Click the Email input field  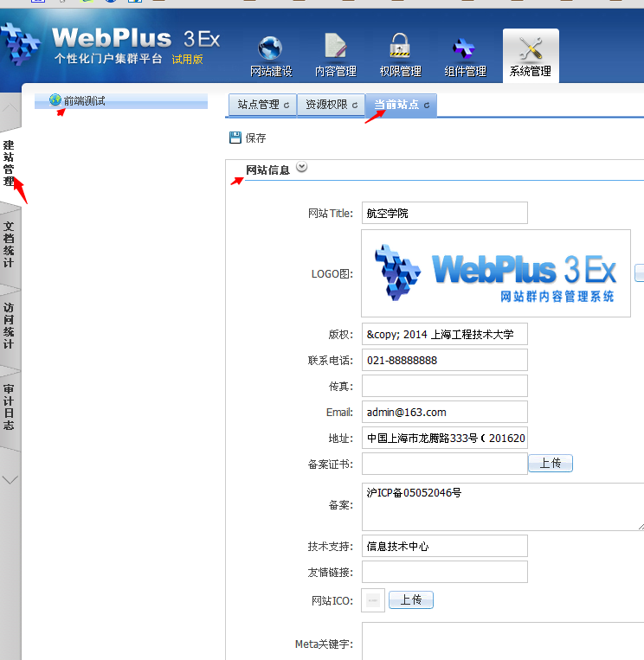pos(444,412)
